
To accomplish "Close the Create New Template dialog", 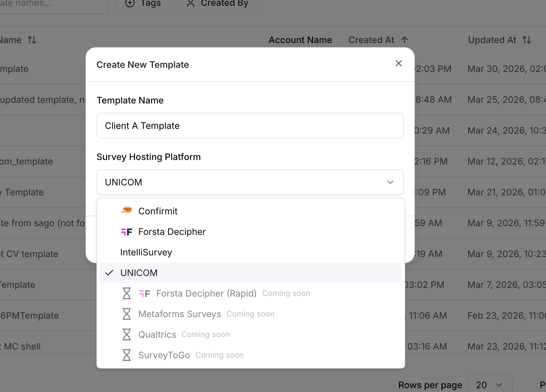I will 398,64.
